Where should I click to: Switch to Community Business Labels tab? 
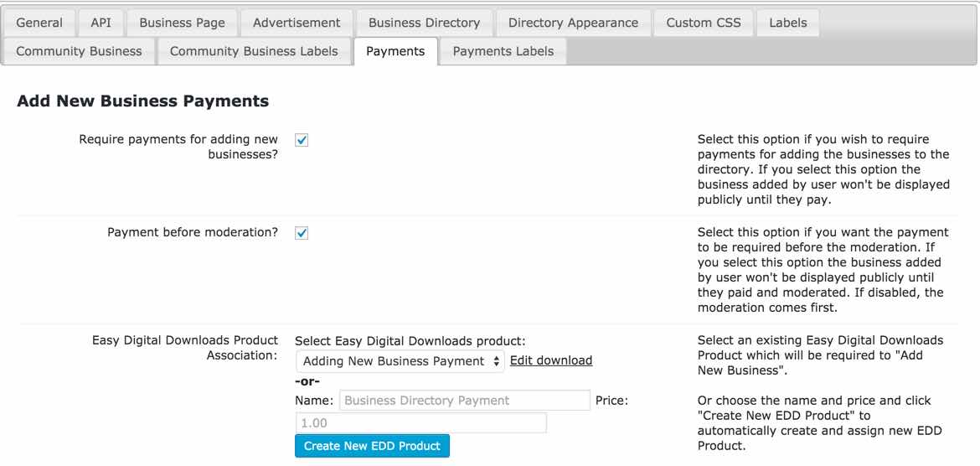[254, 51]
